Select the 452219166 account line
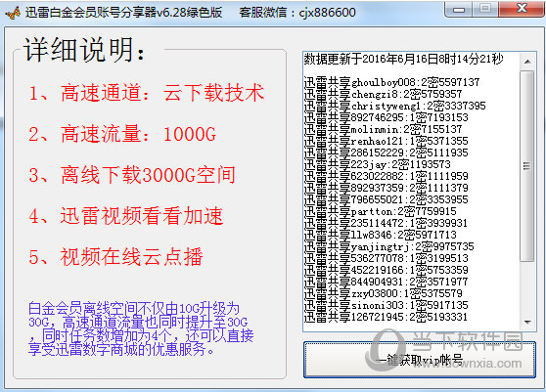The height and width of the screenshot is (392, 546). 386,270
